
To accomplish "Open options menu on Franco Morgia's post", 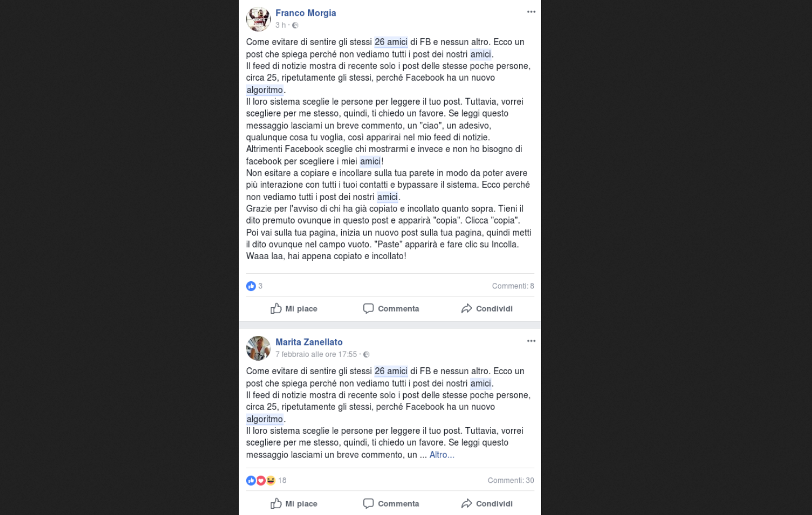I will tap(531, 12).
